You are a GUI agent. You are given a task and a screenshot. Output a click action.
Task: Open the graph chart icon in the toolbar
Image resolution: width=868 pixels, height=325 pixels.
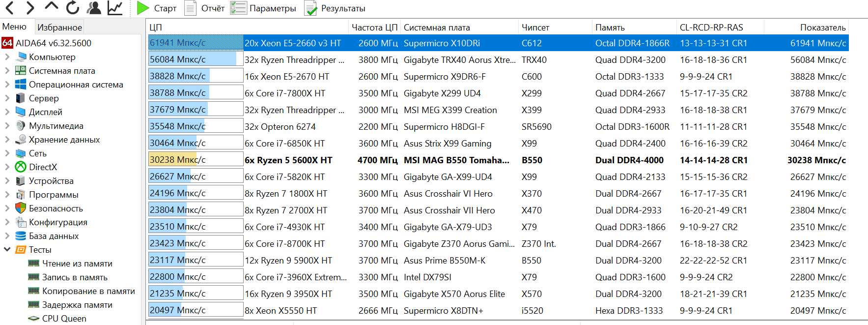point(115,8)
